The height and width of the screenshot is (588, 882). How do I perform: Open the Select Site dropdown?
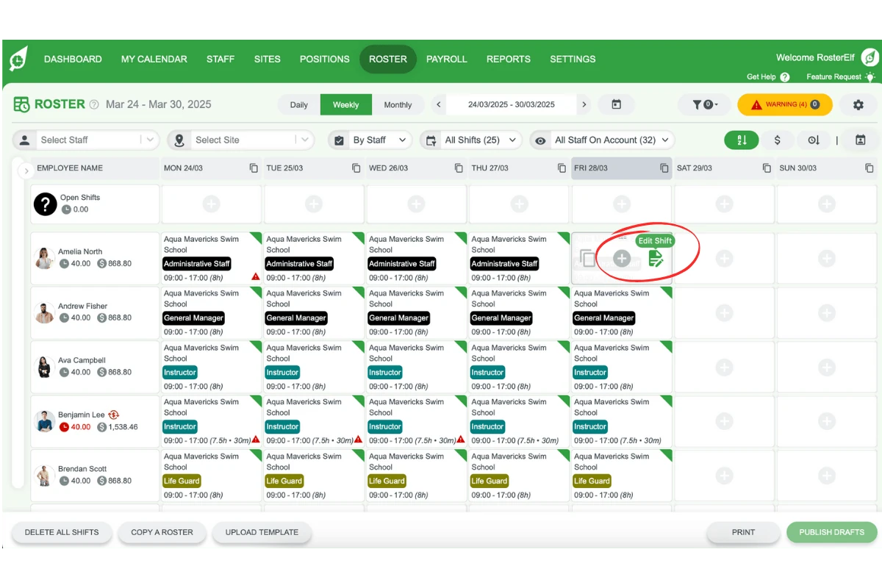click(240, 140)
